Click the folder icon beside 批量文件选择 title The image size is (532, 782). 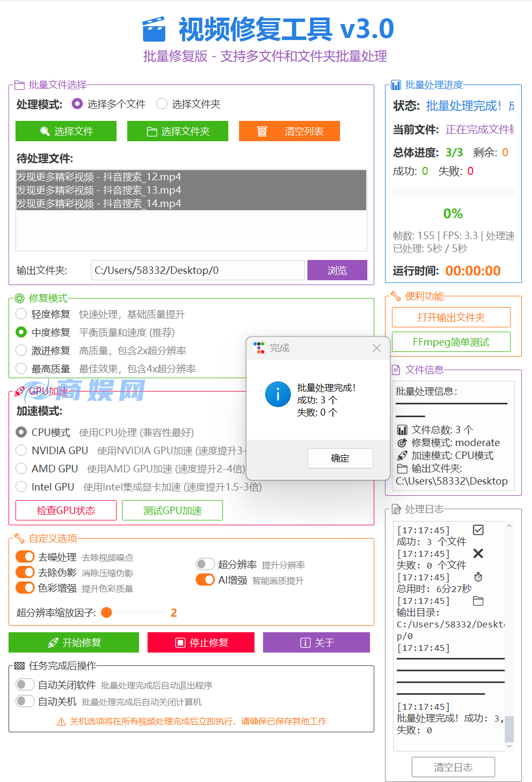point(19,85)
